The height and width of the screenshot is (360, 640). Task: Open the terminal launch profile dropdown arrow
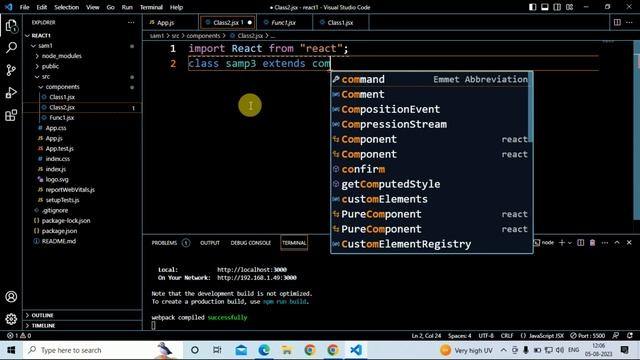pyautogui.click(x=570, y=243)
